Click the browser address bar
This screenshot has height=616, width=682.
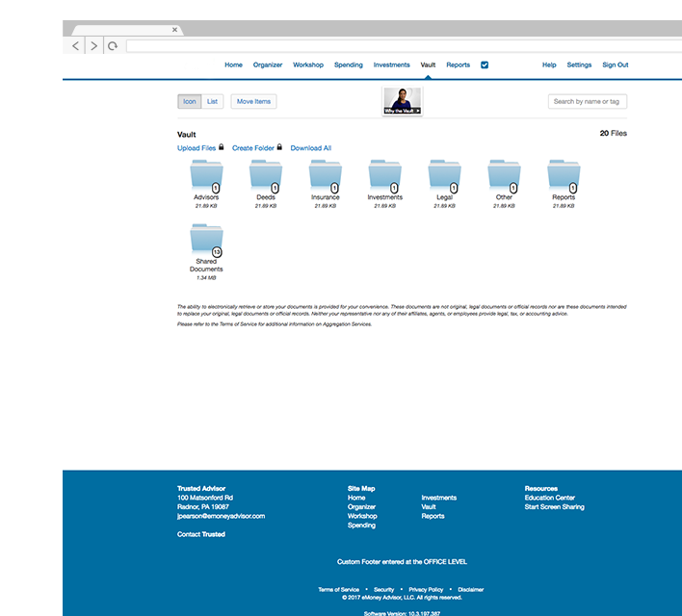tap(404, 46)
